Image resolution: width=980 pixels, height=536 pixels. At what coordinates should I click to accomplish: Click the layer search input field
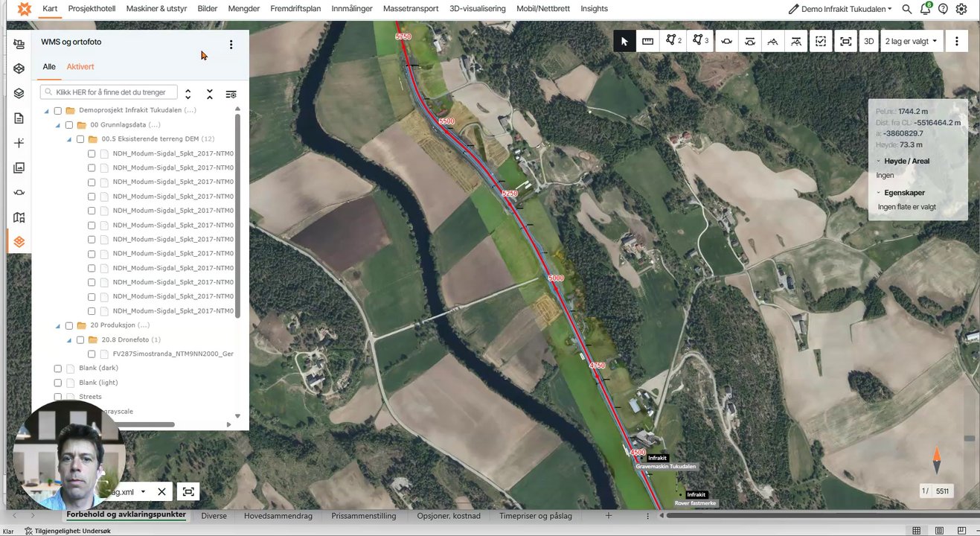tap(109, 92)
